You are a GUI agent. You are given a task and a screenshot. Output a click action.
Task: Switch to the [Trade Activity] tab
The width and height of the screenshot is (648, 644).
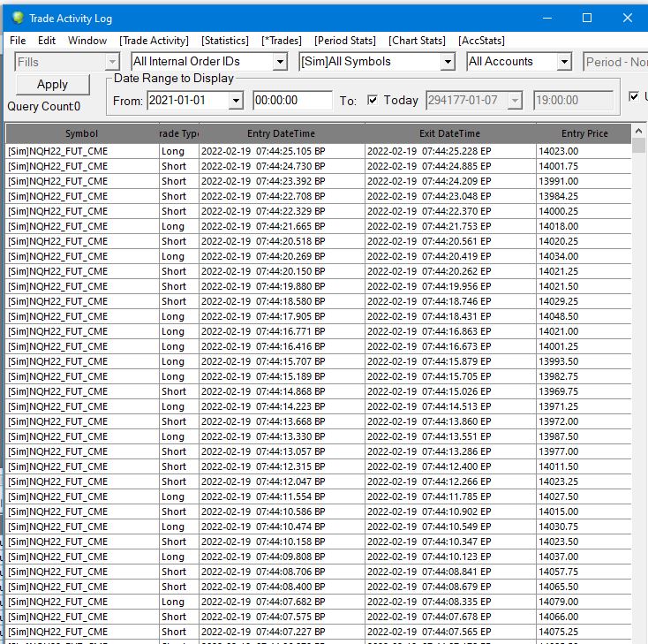[x=154, y=41]
